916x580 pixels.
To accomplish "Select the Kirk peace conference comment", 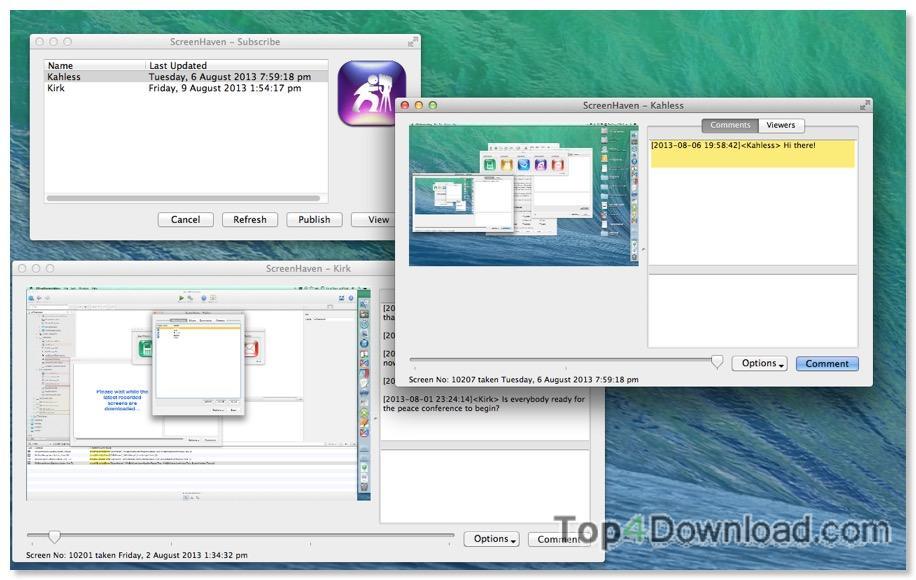I will click(484, 404).
